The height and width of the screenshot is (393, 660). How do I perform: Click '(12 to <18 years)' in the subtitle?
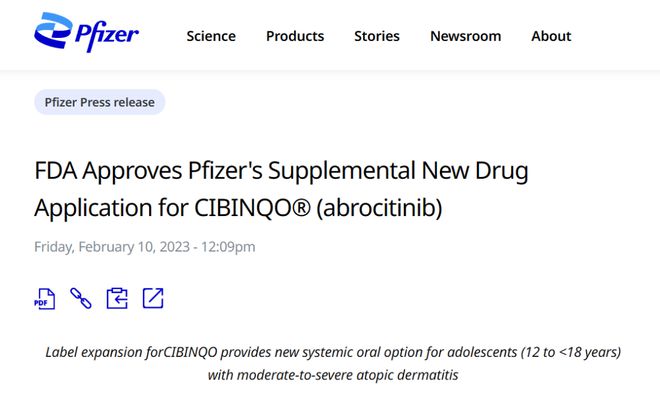(571, 352)
